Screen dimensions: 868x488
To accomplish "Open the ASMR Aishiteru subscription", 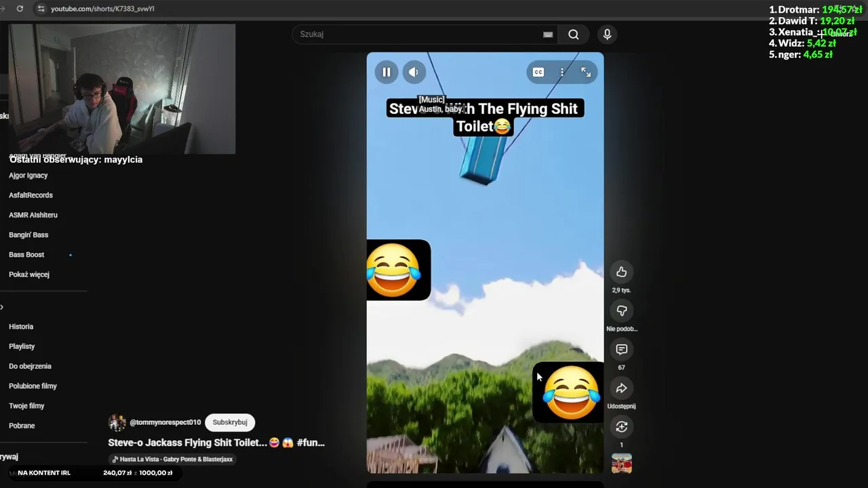I will [33, 215].
